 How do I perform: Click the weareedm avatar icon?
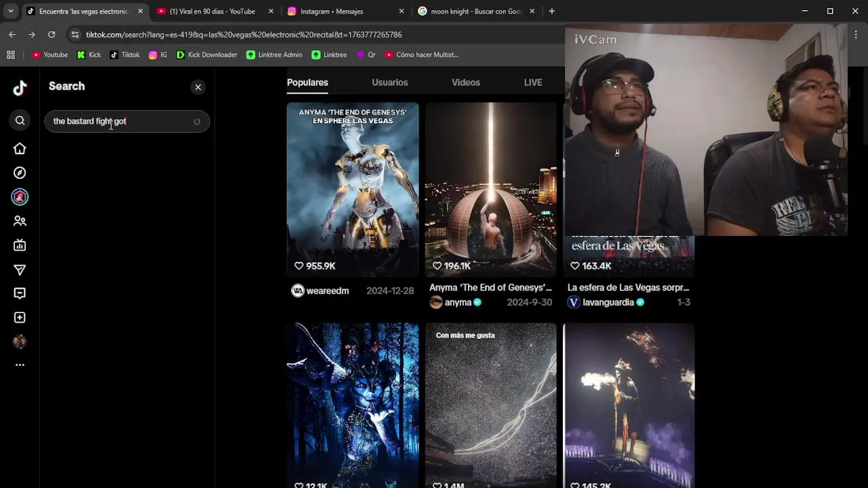297,291
